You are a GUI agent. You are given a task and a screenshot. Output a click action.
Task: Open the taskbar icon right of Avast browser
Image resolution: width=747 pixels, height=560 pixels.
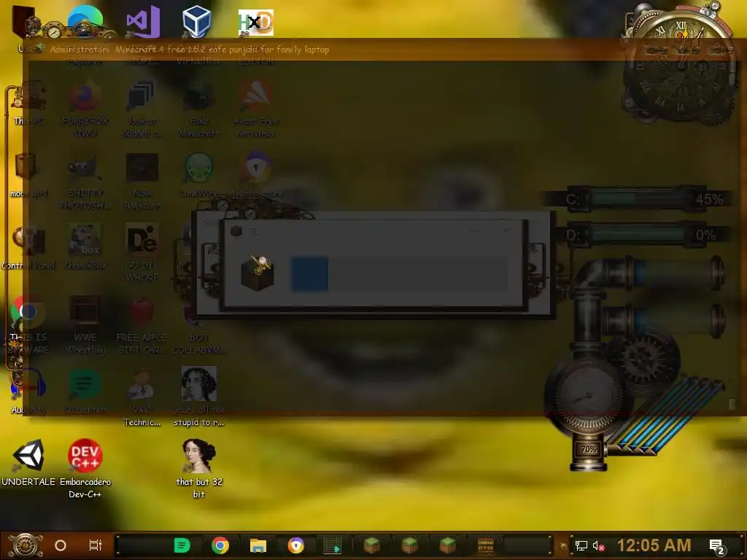[x=333, y=545]
